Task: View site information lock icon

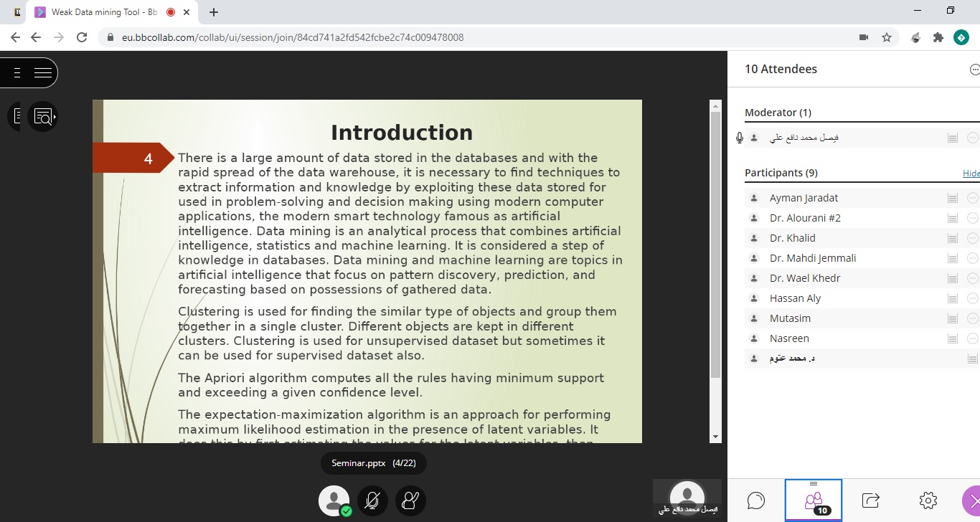Action: (x=110, y=37)
